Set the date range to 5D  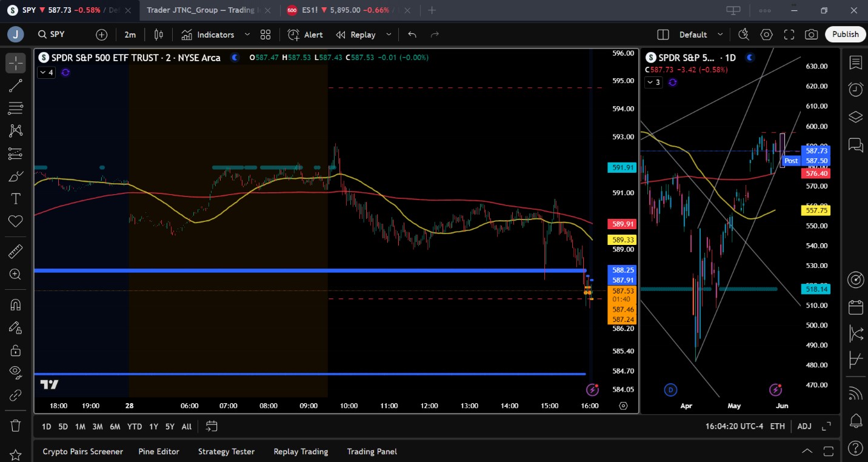[63, 426]
